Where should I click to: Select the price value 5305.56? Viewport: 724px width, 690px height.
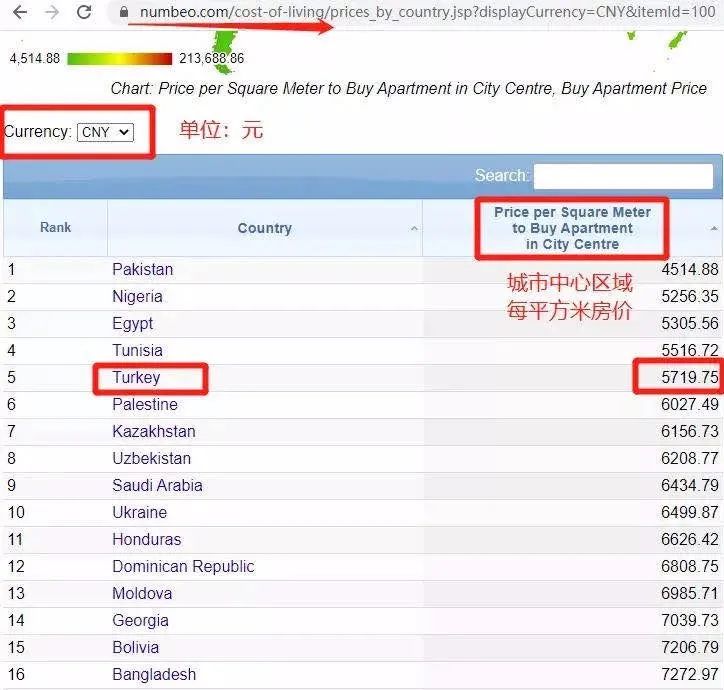pos(690,323)
